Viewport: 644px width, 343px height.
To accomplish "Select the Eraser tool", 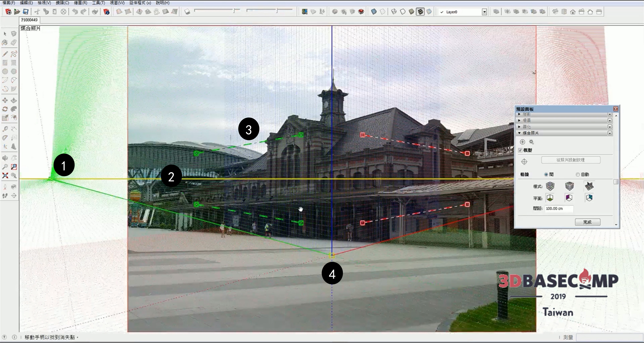I will (x=14, y=42).
